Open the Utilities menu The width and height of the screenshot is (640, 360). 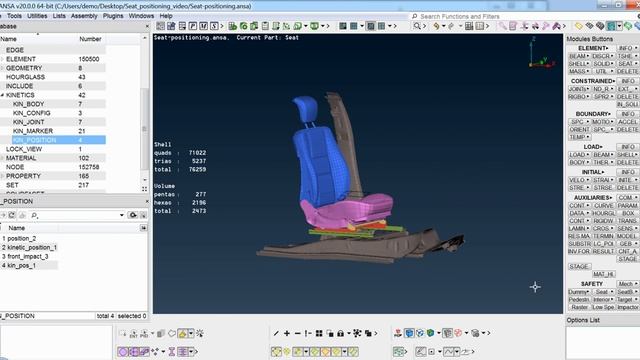pyautogui.click(x=37, y=16)
